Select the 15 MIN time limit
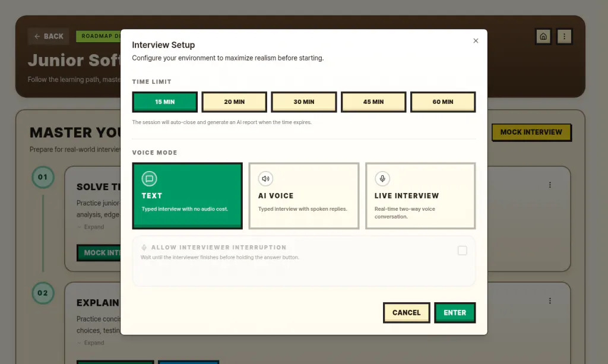 165,102
